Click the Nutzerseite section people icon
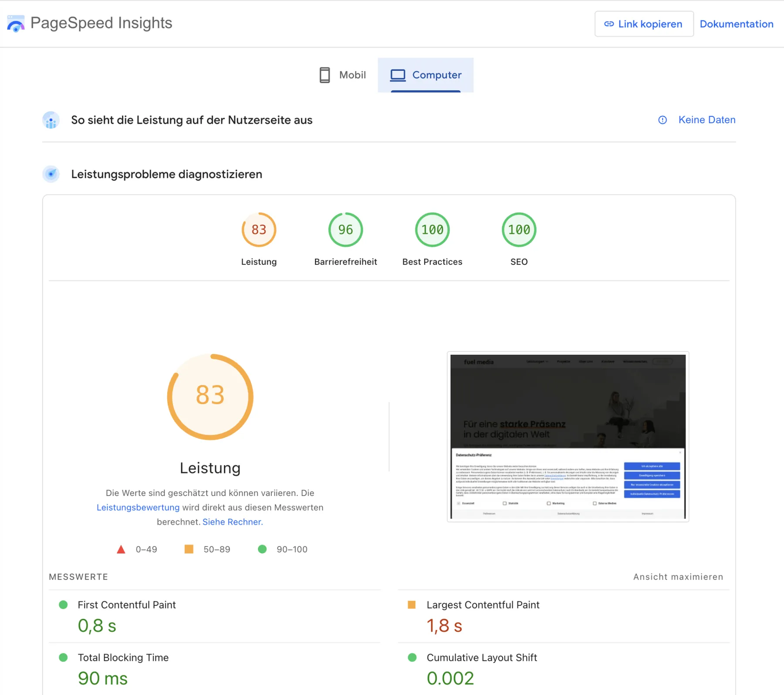Image resolution: width=784 pixels, height=695 pixels. [x=51, y=120]
